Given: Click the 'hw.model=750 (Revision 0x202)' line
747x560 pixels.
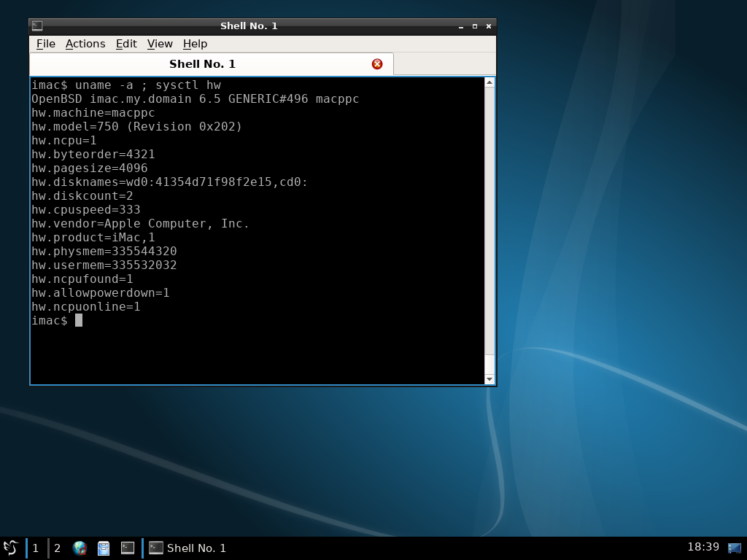Looking at the screenshot, I should [x=136, y=126].
